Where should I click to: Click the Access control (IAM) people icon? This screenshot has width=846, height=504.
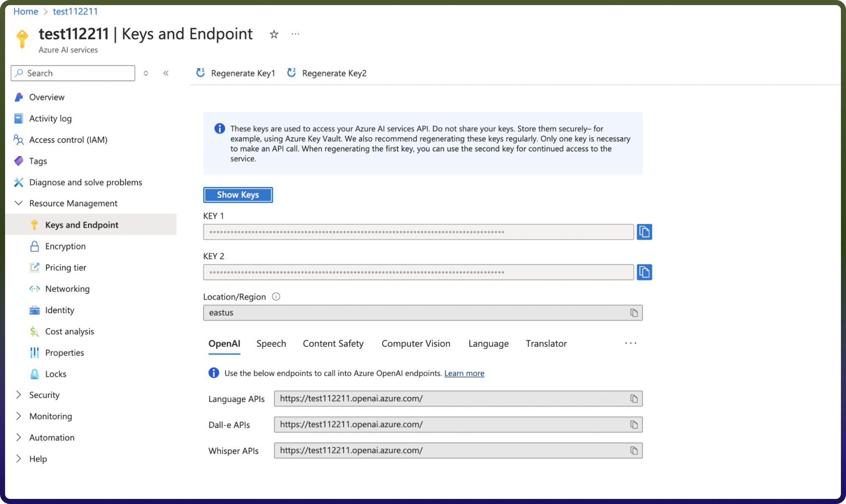click(x=19, y=140)
